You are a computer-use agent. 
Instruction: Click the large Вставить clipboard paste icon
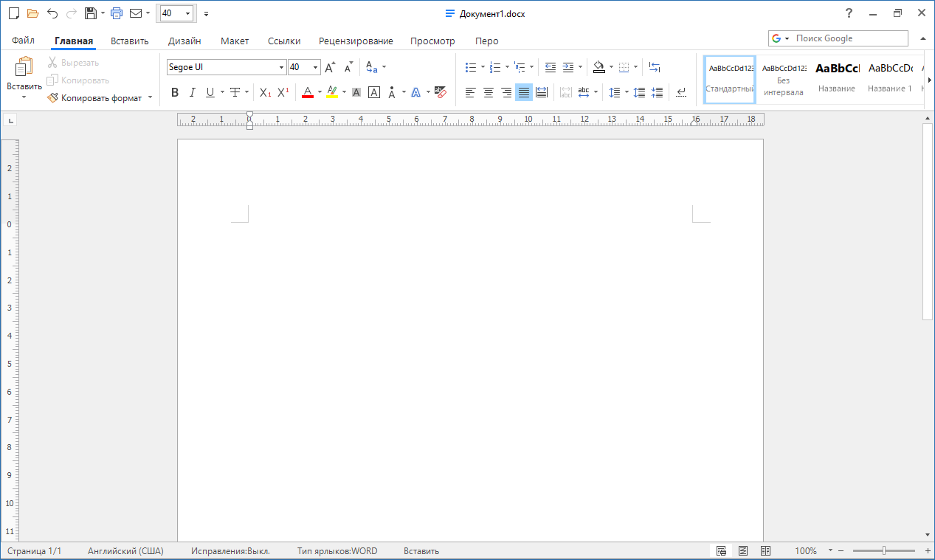(24, 67)
